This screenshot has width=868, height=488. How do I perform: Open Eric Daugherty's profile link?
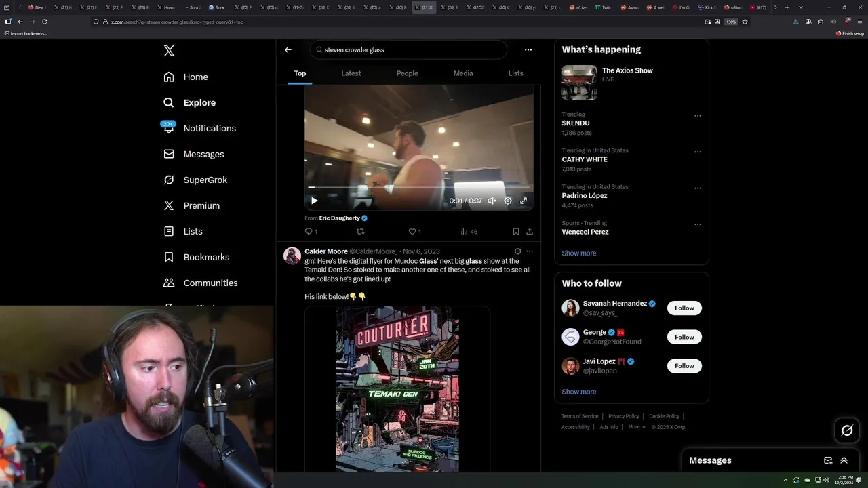tap(340, 218)
